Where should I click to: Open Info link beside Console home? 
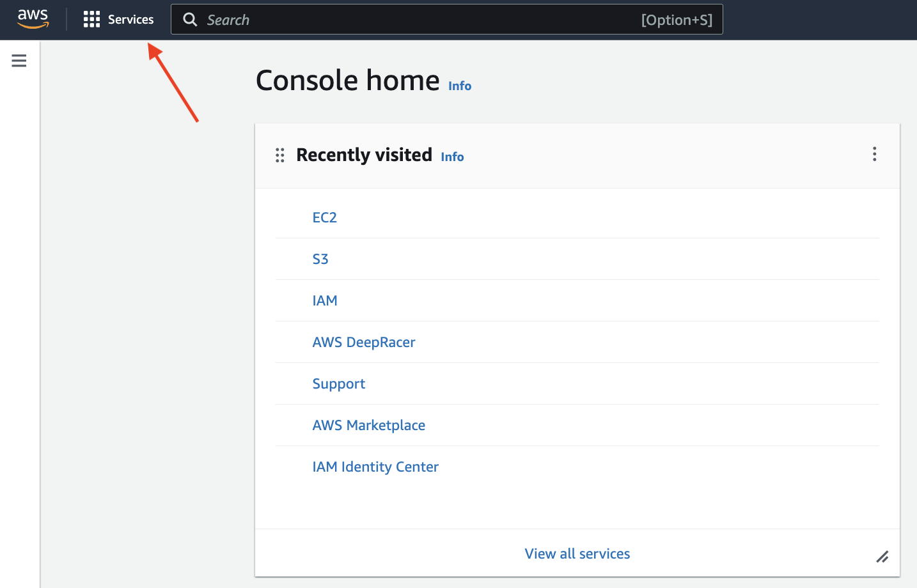pyautogui.click(x=460, y=86)
